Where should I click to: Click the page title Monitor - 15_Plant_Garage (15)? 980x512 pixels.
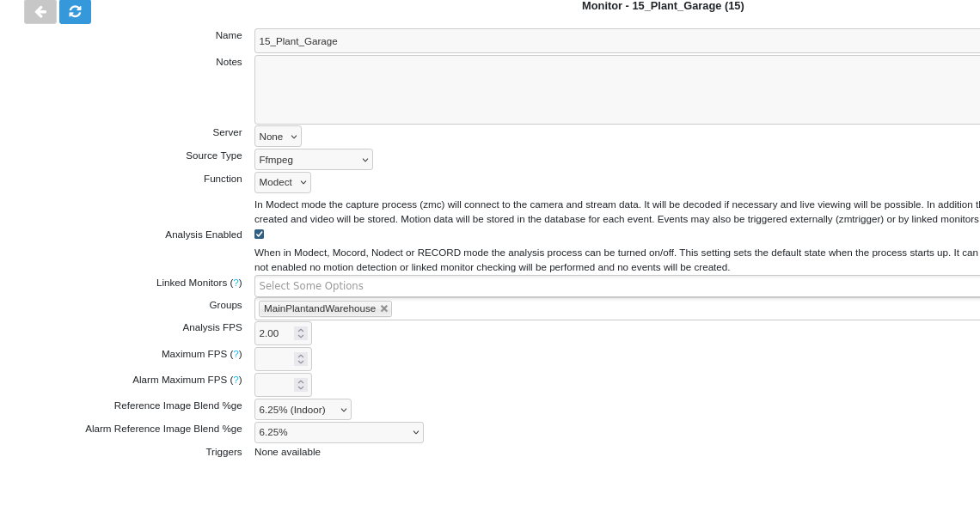(x=663, y=6)
